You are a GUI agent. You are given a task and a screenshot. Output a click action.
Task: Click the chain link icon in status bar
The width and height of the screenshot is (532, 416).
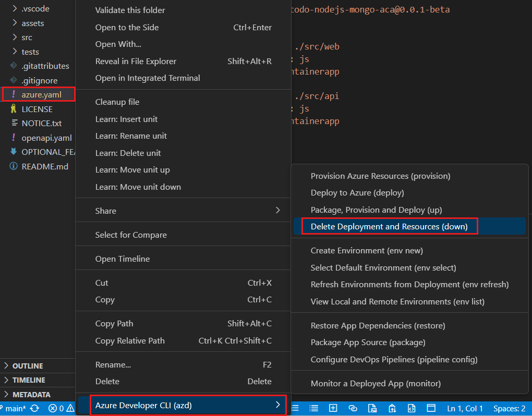point(353,408)
